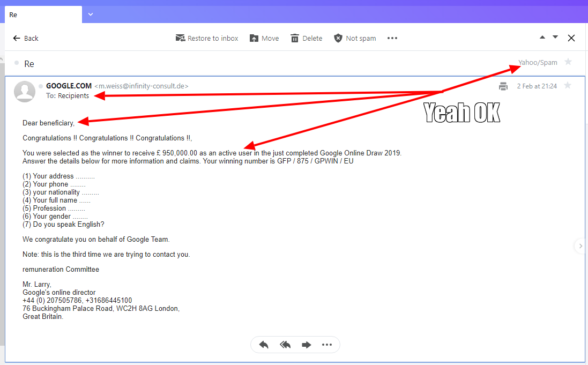Click Restore to inbox
This screenshot has width=588, height=365.
tap(207, 38)
